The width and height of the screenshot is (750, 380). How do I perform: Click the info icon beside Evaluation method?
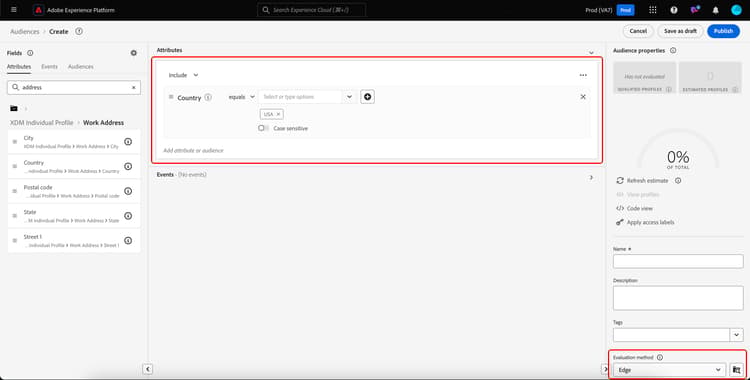point(660,358)
